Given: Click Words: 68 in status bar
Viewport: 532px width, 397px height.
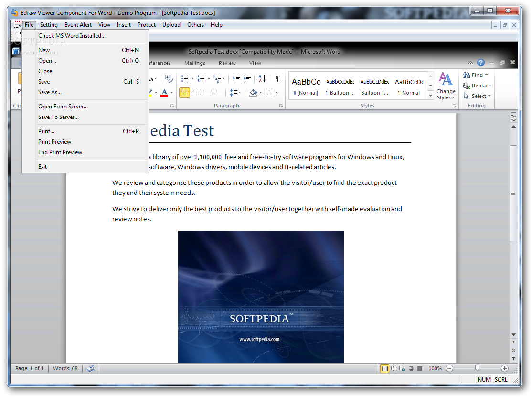Looking at the screenshot, I should [65, 368].
